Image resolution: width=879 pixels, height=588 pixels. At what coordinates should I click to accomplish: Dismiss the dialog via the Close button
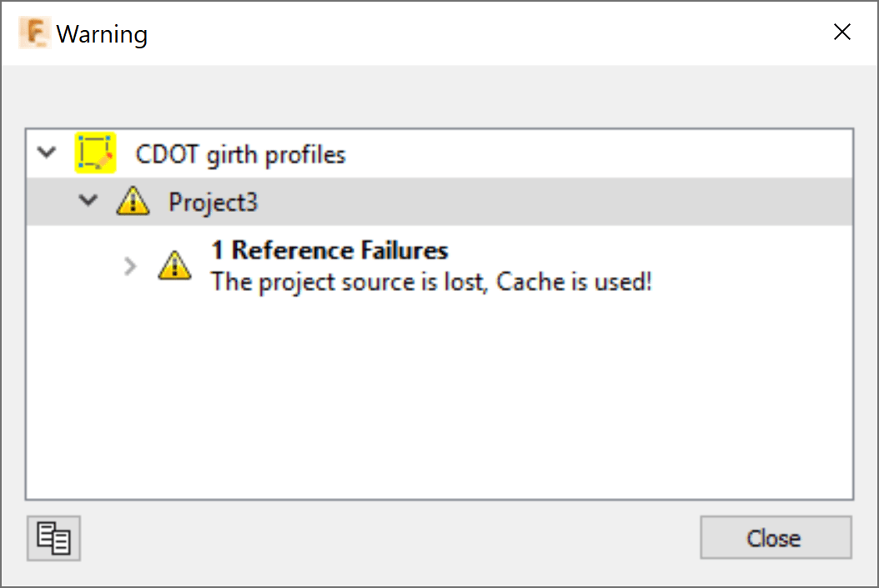point(775,537)
